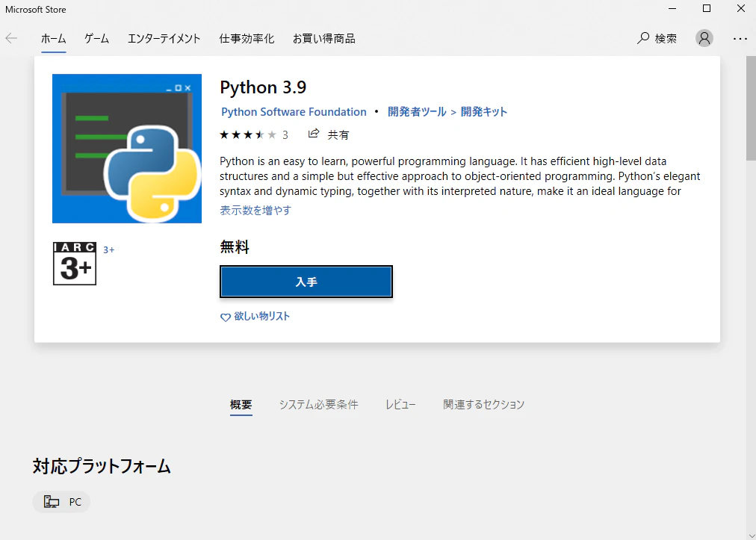This screenshot has height=540, width=756.
Task: Minimize the Microsoft Store window
Action: click(x=672, y=9)
